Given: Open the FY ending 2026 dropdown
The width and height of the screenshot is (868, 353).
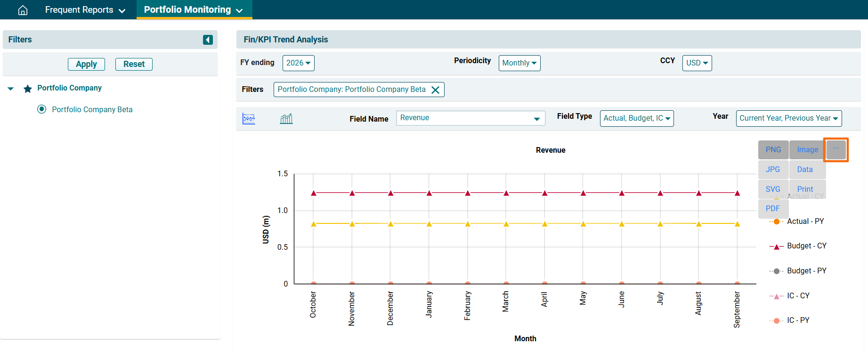Looking at the screenshot, I should [x=298, y=63].
